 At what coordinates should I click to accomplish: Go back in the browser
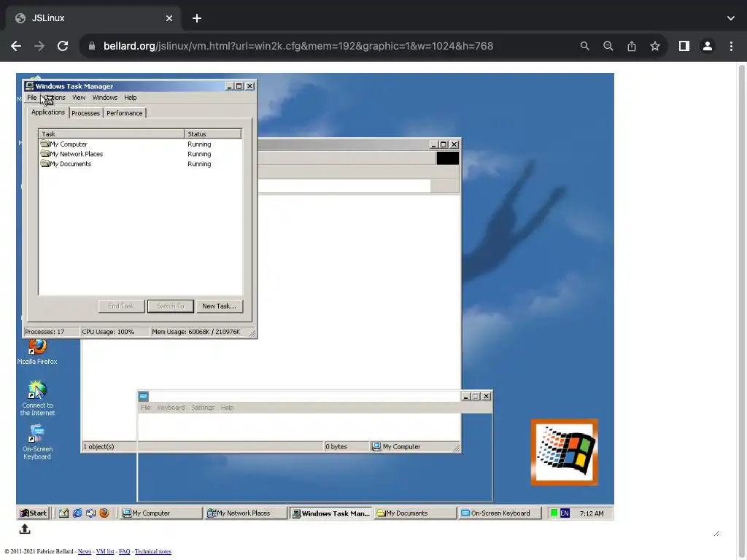pyautogui.click(x=16, y=46)
